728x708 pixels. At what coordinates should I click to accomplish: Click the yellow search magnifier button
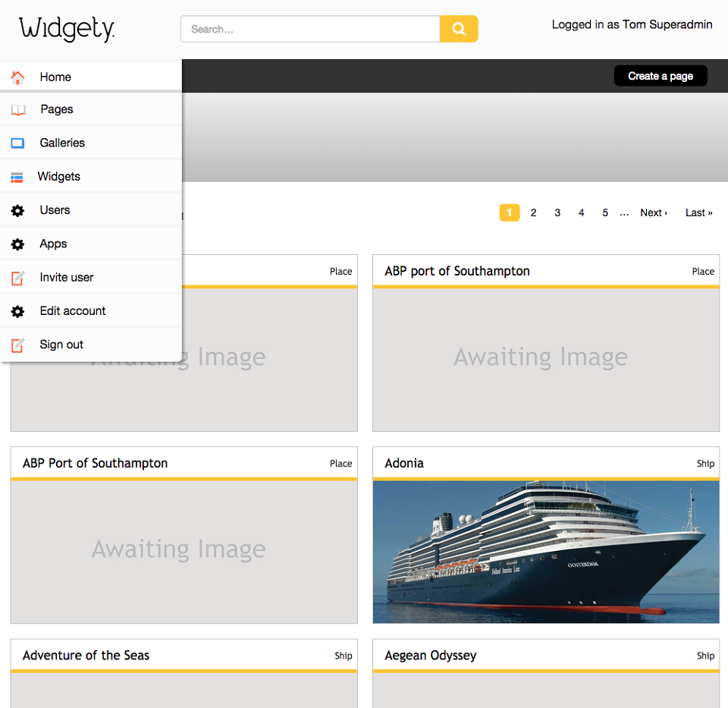(x=459, y=29)
